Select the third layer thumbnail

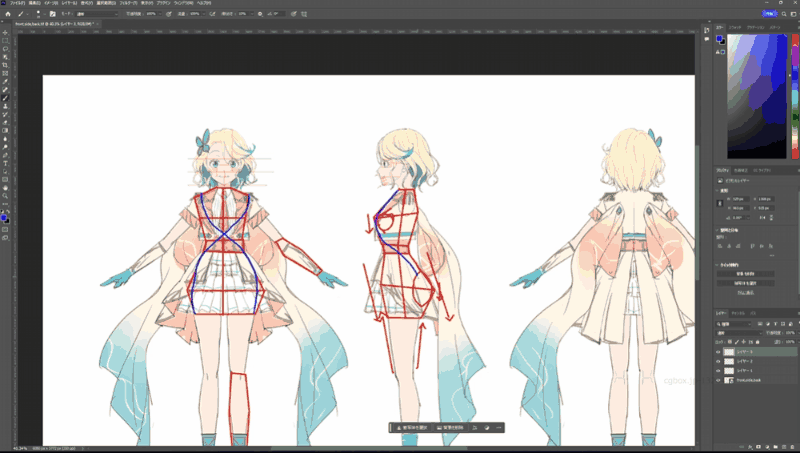[728, 371]
